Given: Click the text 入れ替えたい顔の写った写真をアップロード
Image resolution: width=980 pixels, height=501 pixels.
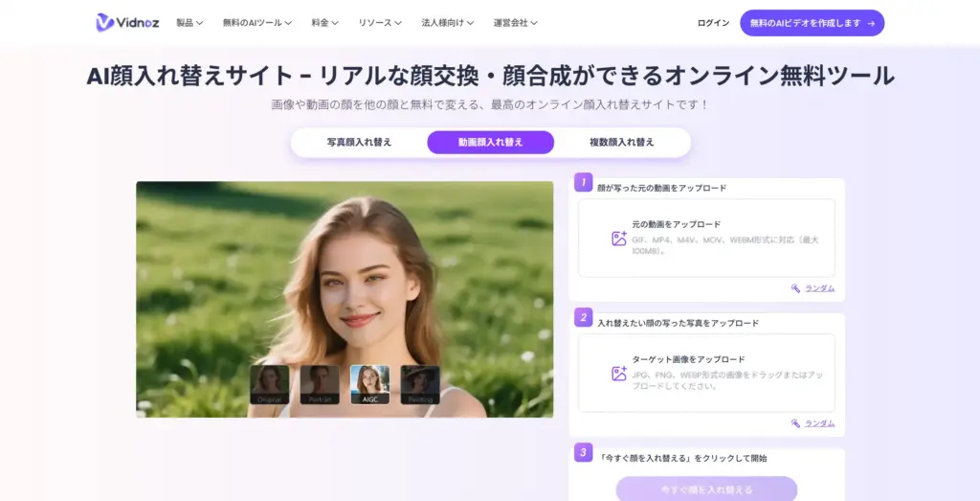Looking at the screenshot, I should click(x=679, y=324).
